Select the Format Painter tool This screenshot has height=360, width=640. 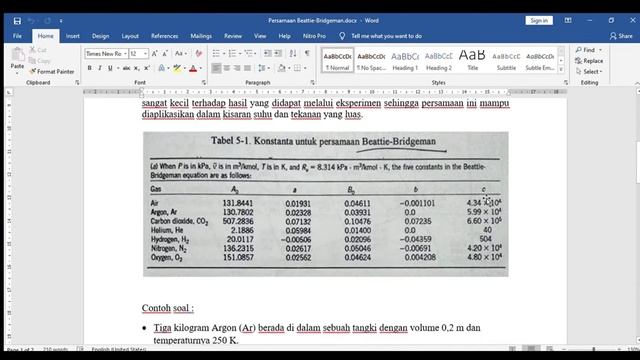click(x=52, y=71)
